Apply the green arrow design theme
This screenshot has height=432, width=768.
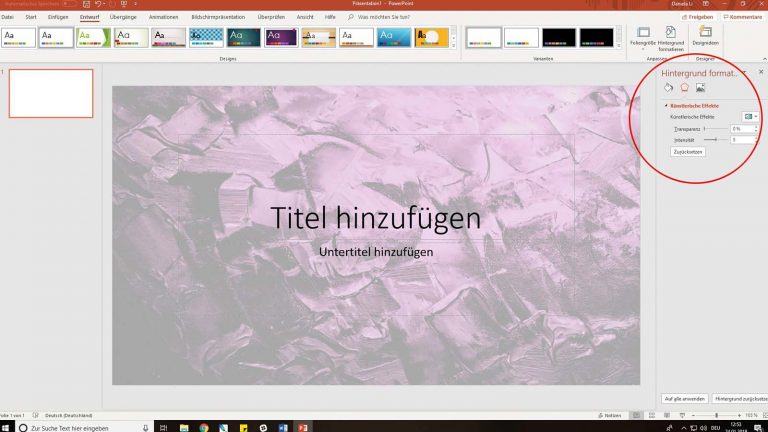[94, 38]
